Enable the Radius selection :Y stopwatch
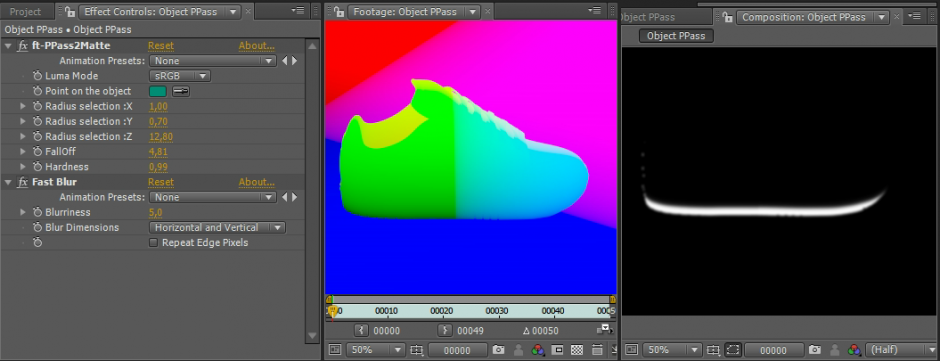The width and height of the screenshot is (940, 361). (38, 122)
